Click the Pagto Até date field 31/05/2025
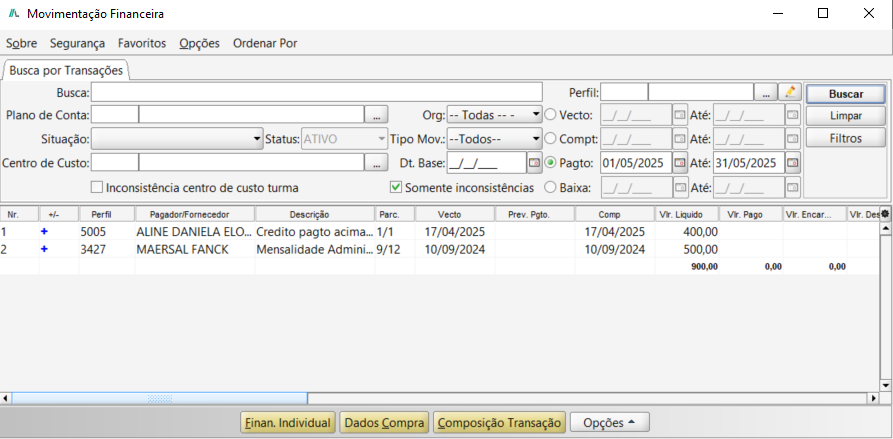 pos(749,163)
